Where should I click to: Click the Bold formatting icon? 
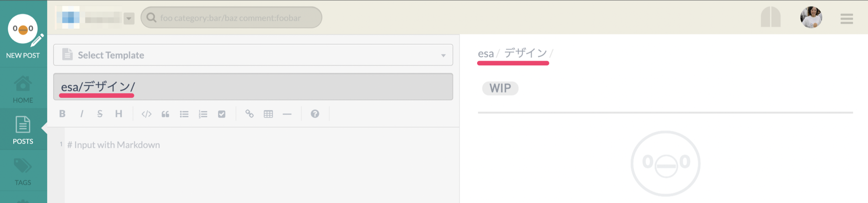62,114
